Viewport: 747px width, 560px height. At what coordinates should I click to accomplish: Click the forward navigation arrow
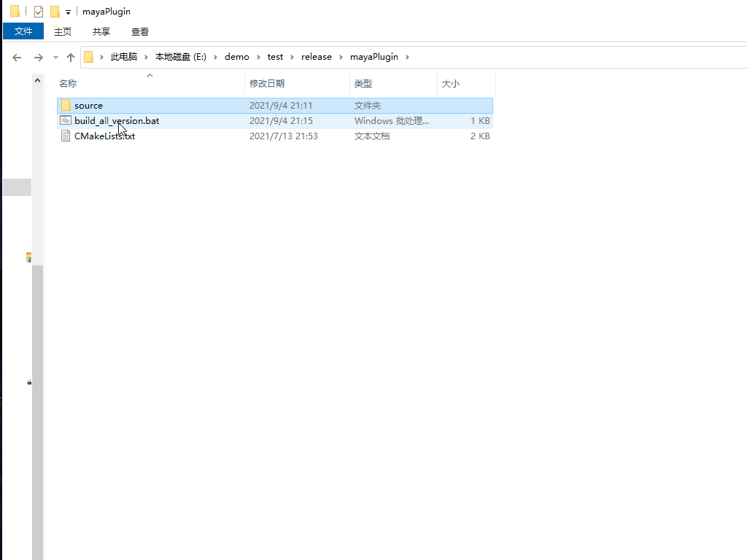(x=38, y=57)
